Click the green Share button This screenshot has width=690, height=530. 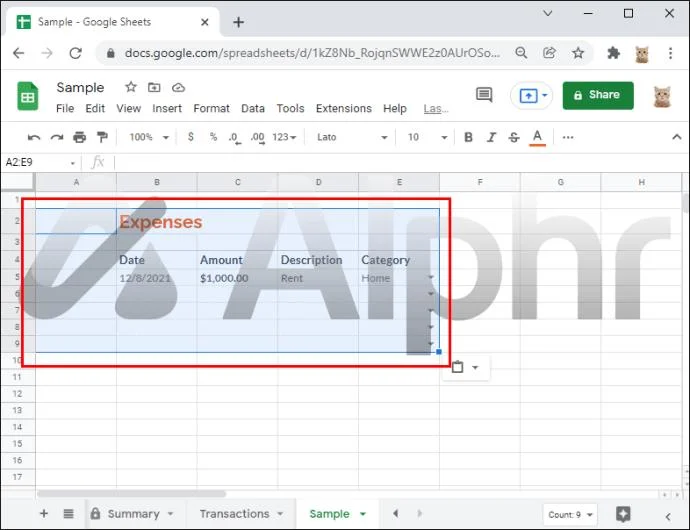(x=598, y=95)
